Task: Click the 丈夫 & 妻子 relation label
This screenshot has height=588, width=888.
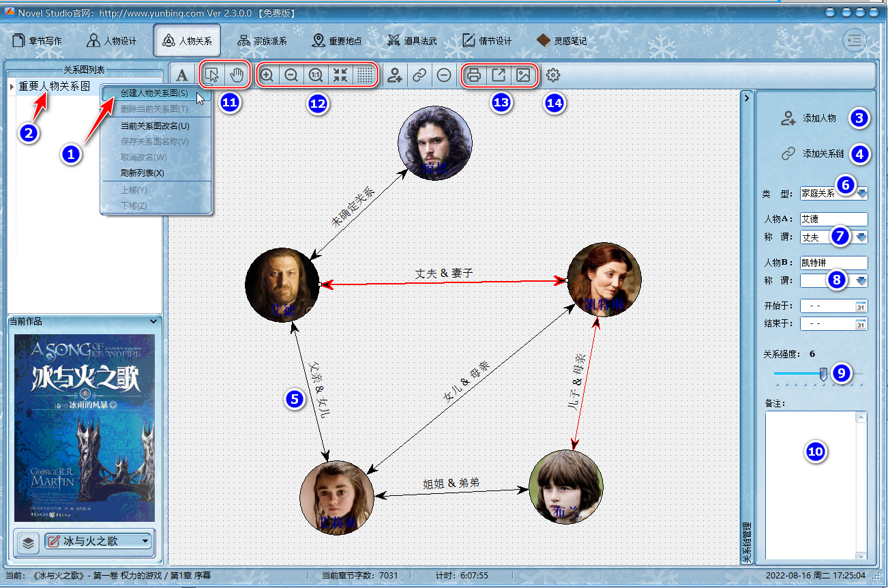Action: [444, 273]
